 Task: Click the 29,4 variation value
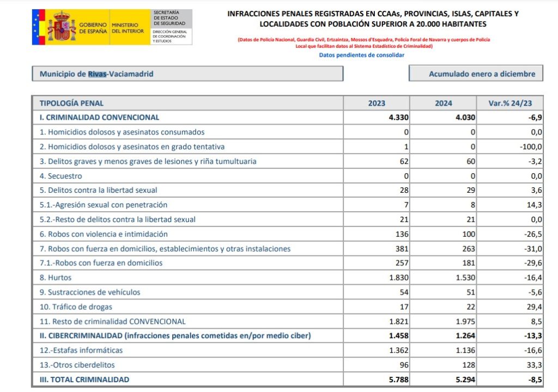pos(535,307)
